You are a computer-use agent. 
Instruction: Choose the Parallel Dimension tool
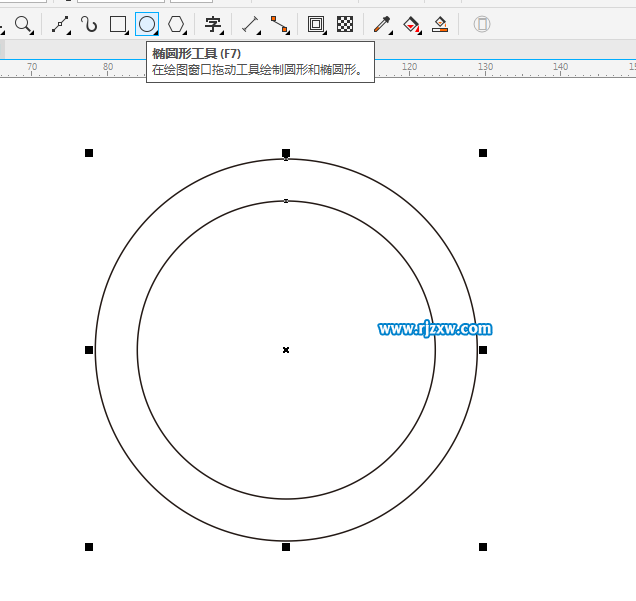(x=250, y=24)
